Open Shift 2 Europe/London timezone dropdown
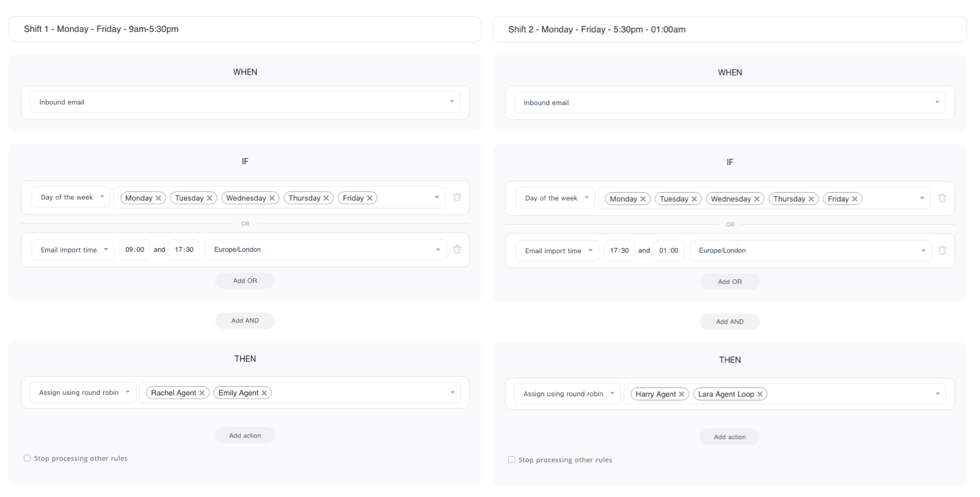 (810, 251)
